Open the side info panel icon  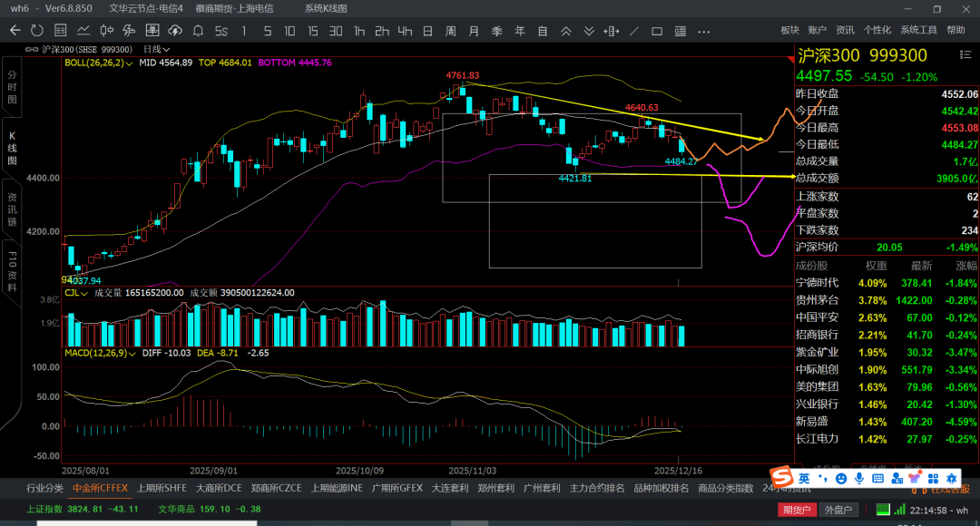point(680,31)
